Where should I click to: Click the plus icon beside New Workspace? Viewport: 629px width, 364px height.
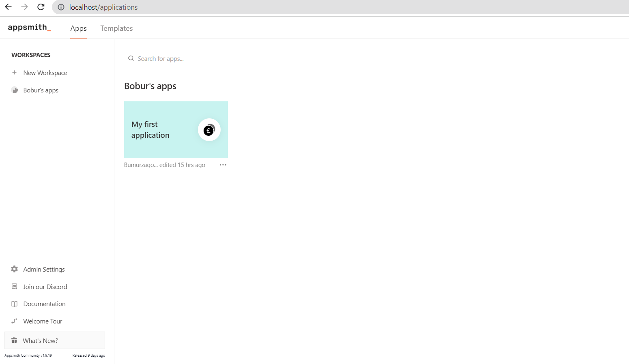click(x=14, y=73)
